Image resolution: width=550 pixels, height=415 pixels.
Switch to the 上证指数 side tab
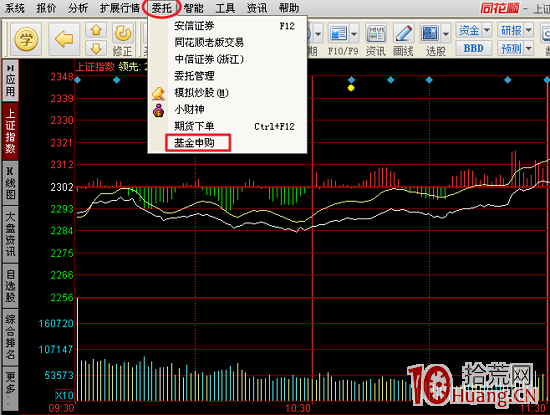pyautogui.click(x=11, y=131)
